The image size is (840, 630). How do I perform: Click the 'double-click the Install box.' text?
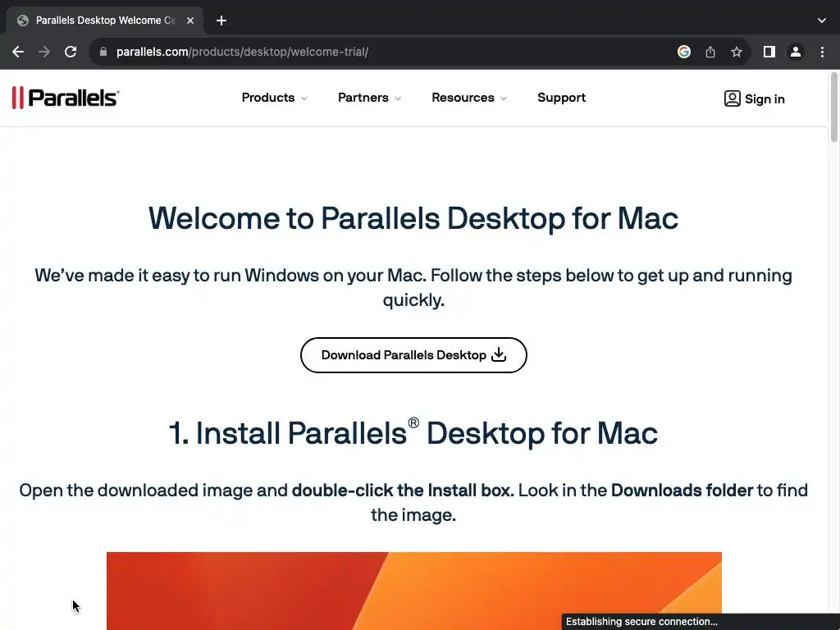[403, 491]
